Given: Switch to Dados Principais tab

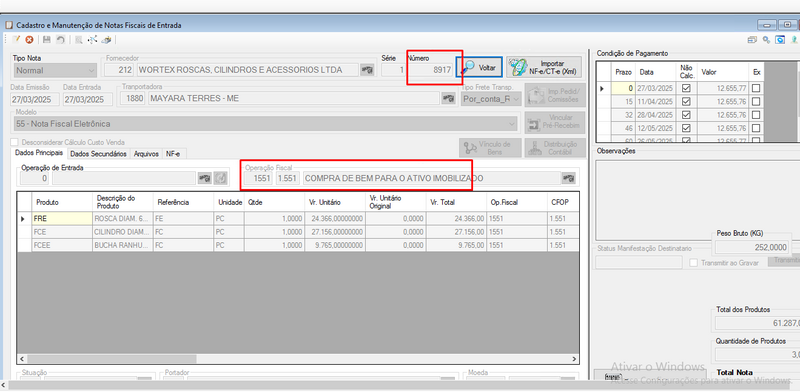Looking at the screenshot, I should (x=39, y=153).
